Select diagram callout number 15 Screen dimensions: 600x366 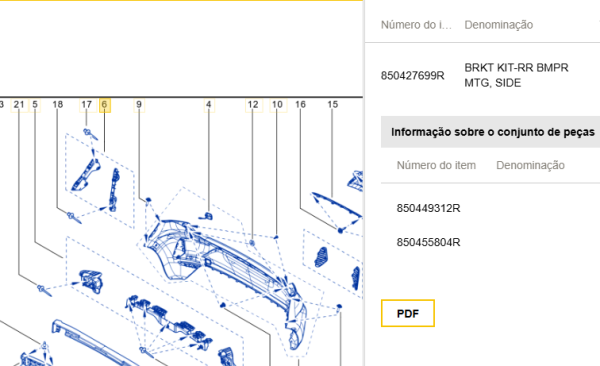tap(333, 105)
